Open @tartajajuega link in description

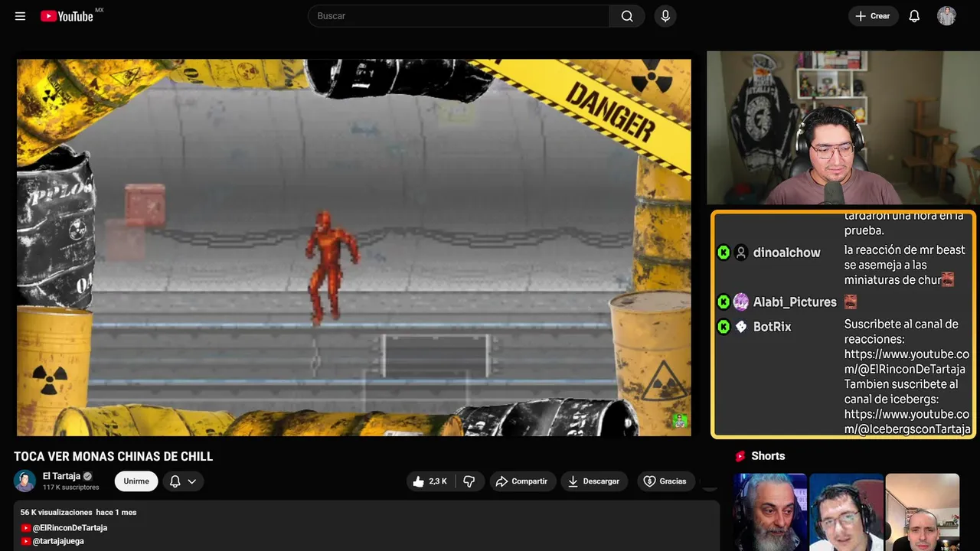coord(58,541)
